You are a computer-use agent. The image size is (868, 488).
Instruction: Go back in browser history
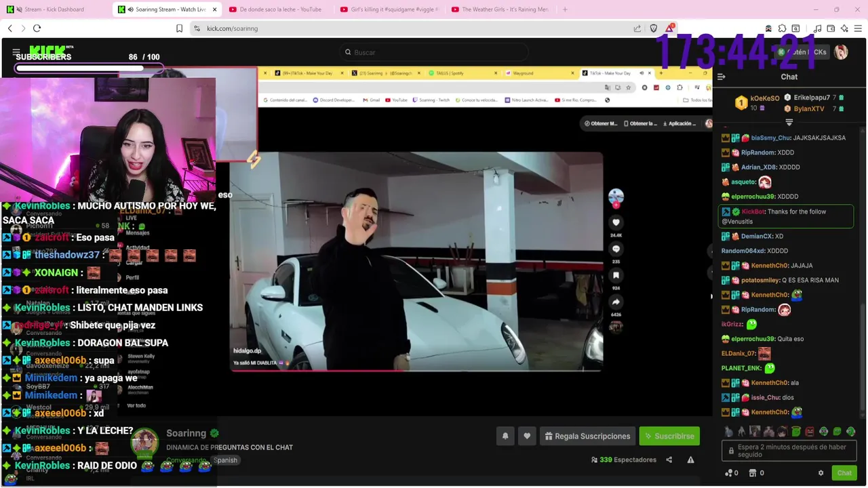tap(9, 28)
